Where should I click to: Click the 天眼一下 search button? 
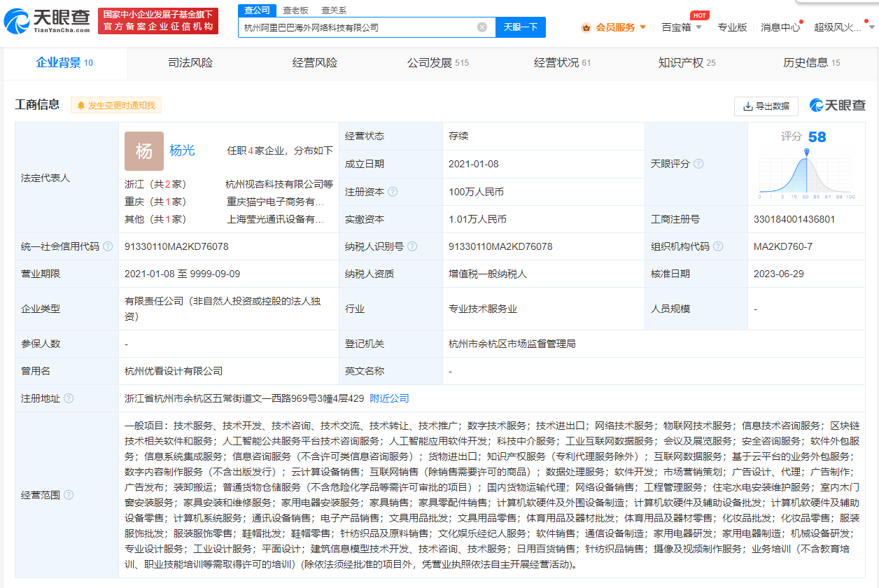521,27
